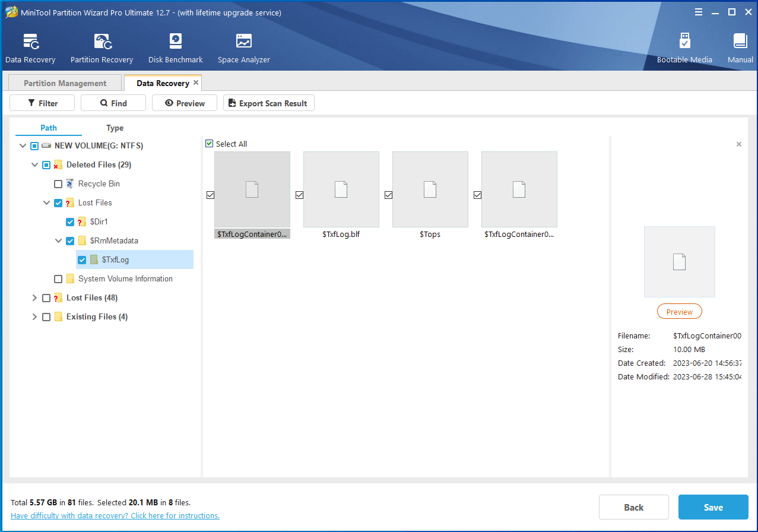
Task: Click the Find button
Action: click(x=113, y=103)
